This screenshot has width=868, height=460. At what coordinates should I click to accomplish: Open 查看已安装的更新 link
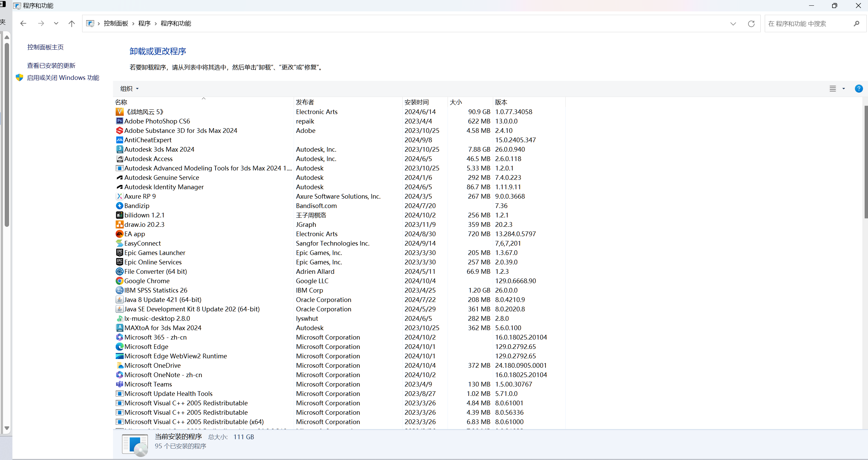tap(51, 65)
